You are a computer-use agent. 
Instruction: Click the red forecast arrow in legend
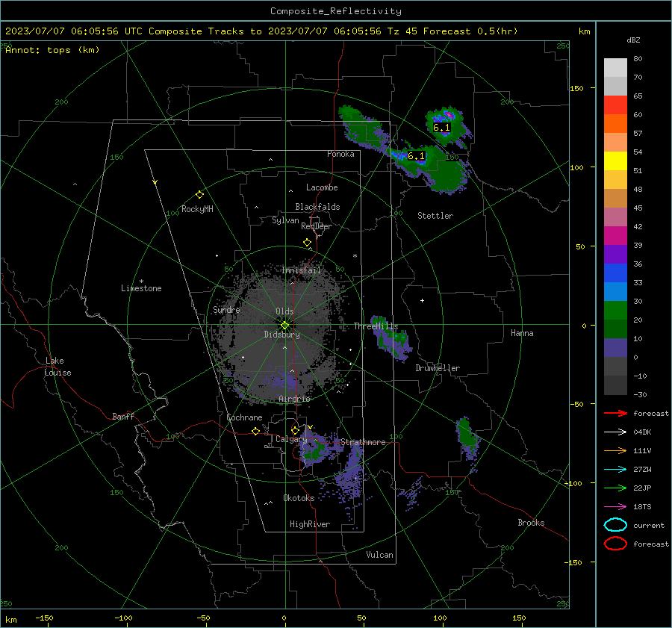(615, 413)
